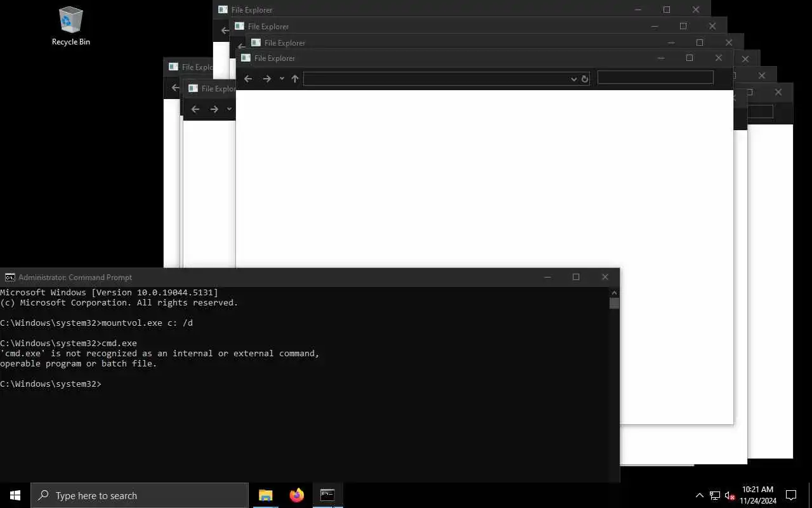
Task: Maximize the File Explorer window topmost on screen
Action: pos(667,10)
